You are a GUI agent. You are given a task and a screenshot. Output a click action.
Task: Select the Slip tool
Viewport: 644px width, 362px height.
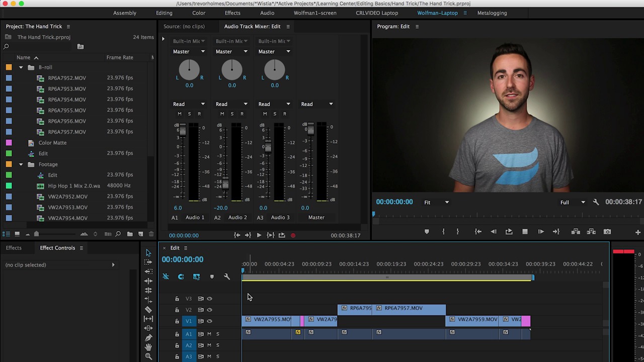[x=148, y=319]
